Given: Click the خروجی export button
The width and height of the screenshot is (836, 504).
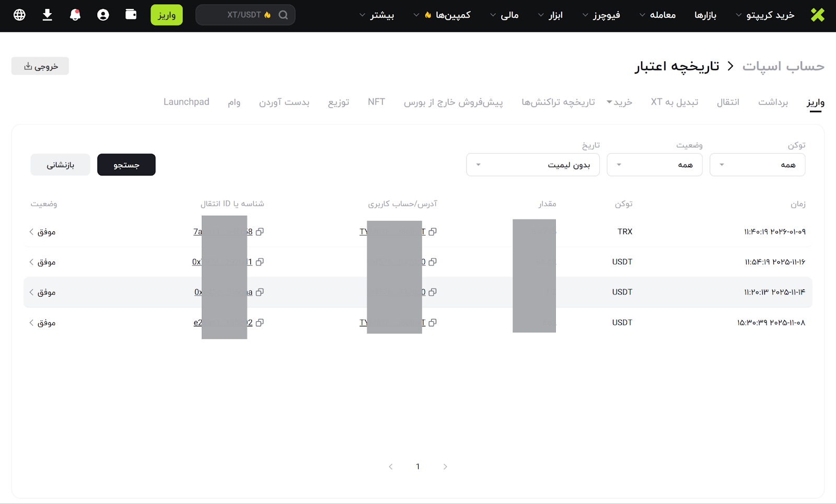Looking at the screenshot, I should (40, 66).
